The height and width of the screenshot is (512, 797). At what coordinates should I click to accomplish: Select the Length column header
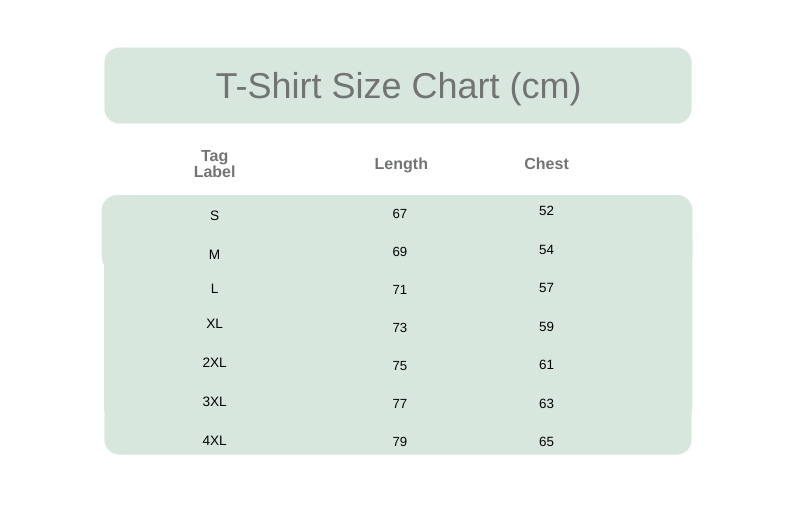(401, 164)
